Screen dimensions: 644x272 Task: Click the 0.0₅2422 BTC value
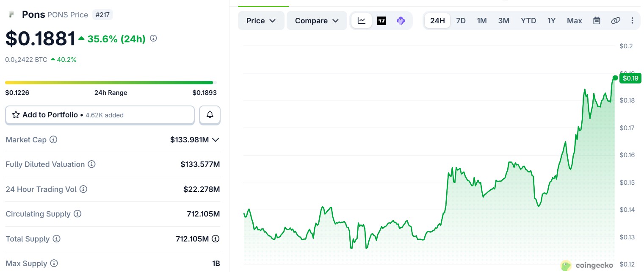click(x=26, y=60)
